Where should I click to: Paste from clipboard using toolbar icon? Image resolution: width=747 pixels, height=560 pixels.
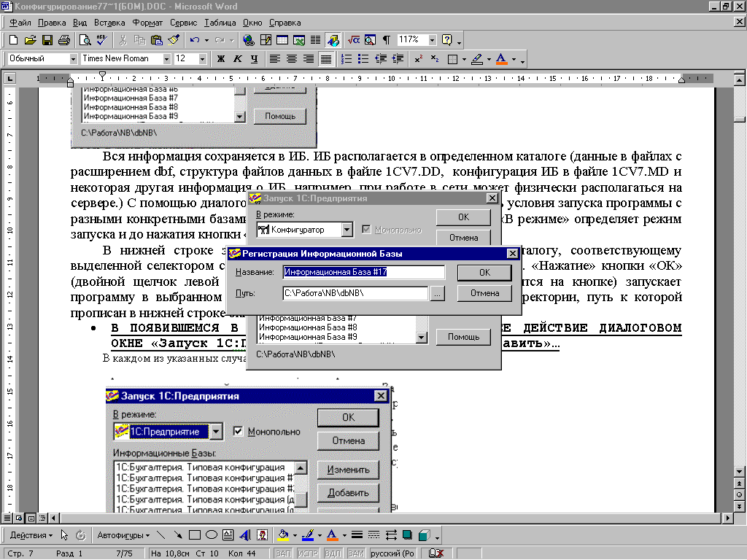point(156,40)
